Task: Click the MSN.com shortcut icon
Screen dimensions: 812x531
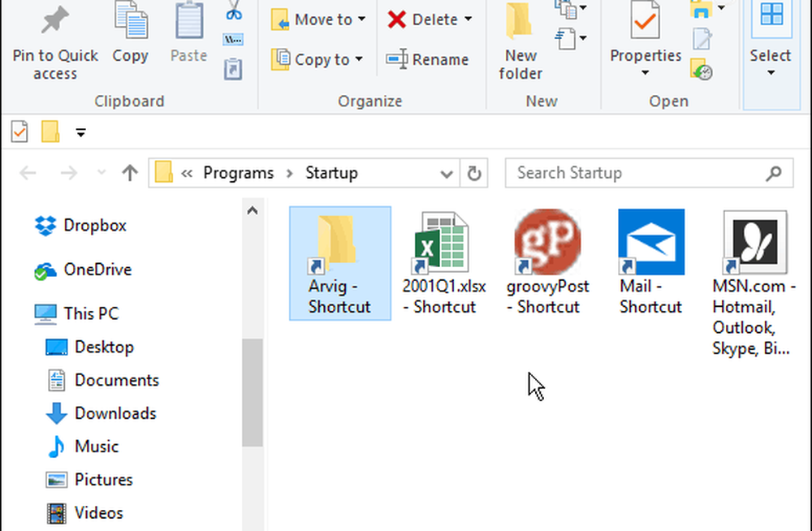Action: (754, 243)
